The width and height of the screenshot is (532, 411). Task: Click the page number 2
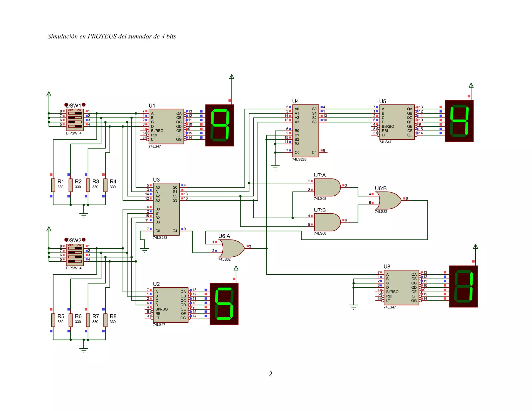(271, 374)
